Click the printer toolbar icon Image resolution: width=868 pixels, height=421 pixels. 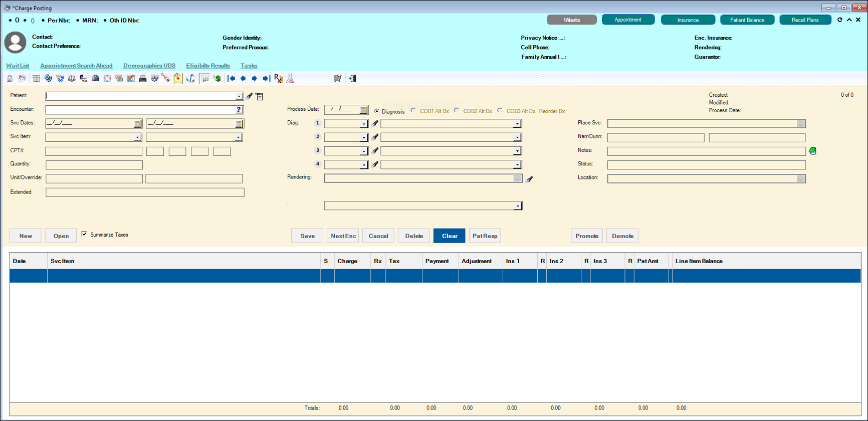143,78
